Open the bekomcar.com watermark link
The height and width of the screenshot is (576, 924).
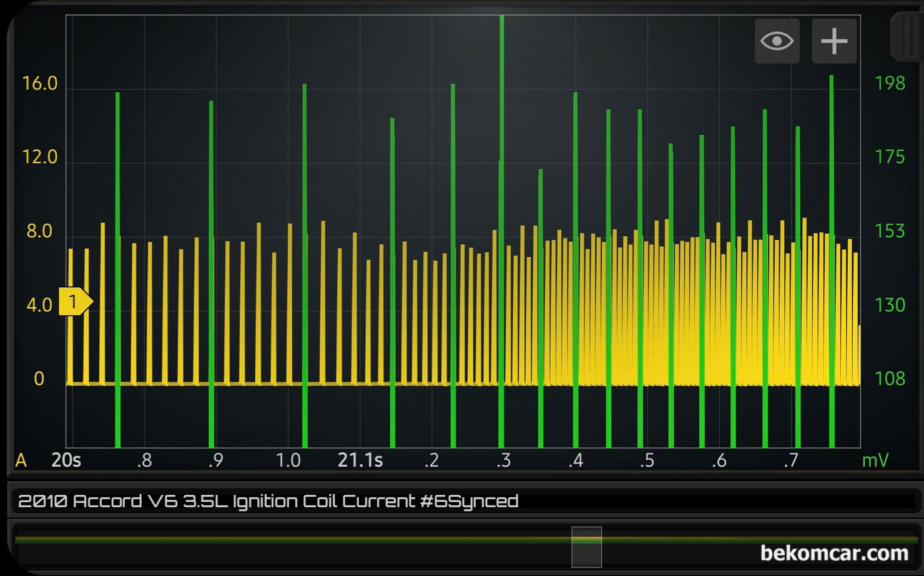[x=834, y=553]
